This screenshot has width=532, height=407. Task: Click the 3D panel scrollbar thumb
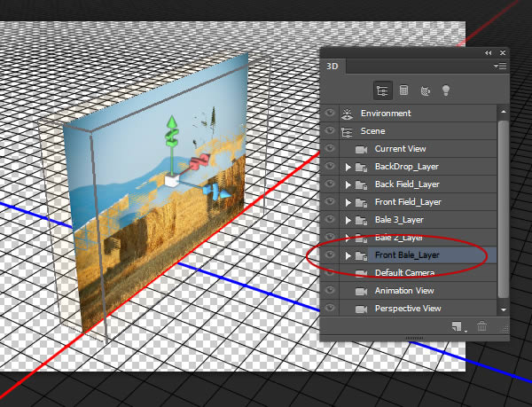coord(504,209)
